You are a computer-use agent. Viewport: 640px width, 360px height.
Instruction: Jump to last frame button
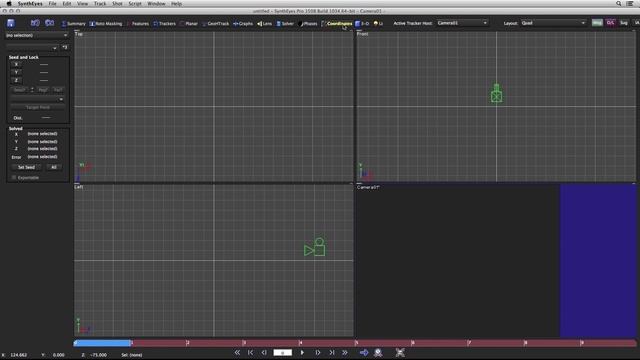pyautogui.click(x=332, y=352)
